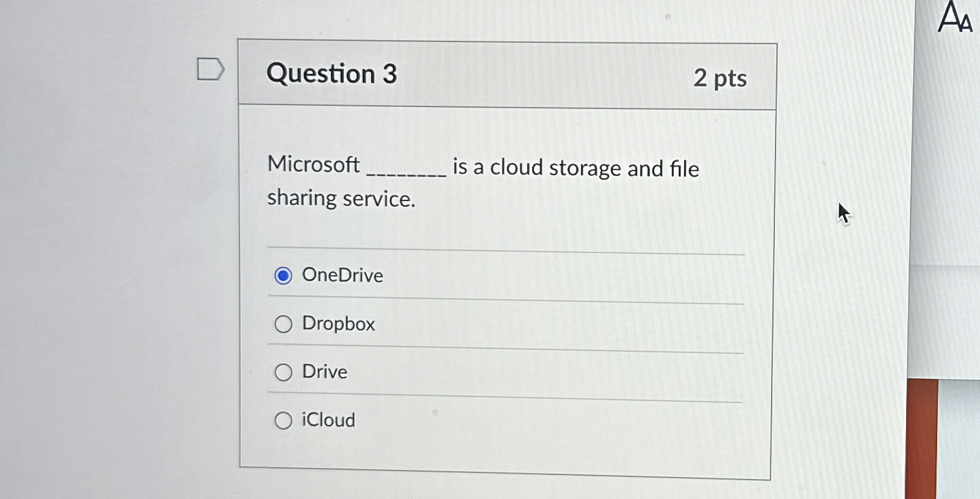The width and height of the screenshot is (980, 499).
Task: Select the Drive answer choice
Action: pos(284,372)
